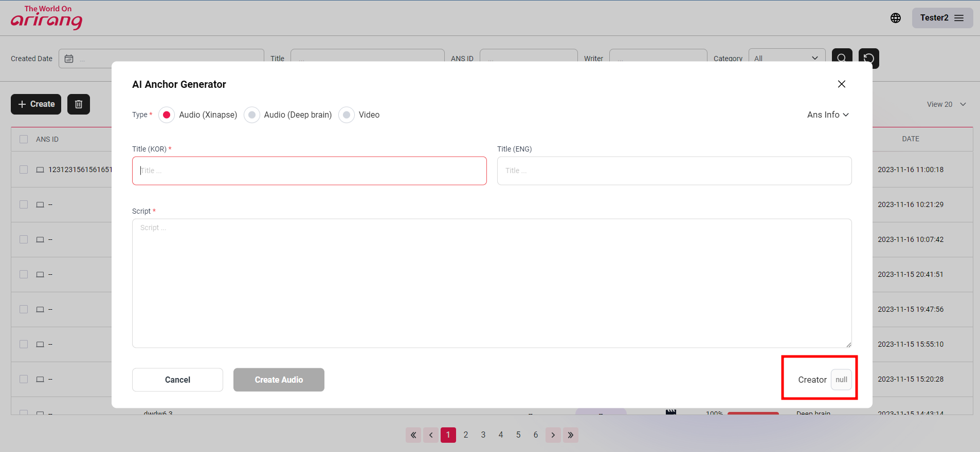Screen dimensions: 980x452
Task: Go to page 6 in pagination
Action: [x=536, y=435]
